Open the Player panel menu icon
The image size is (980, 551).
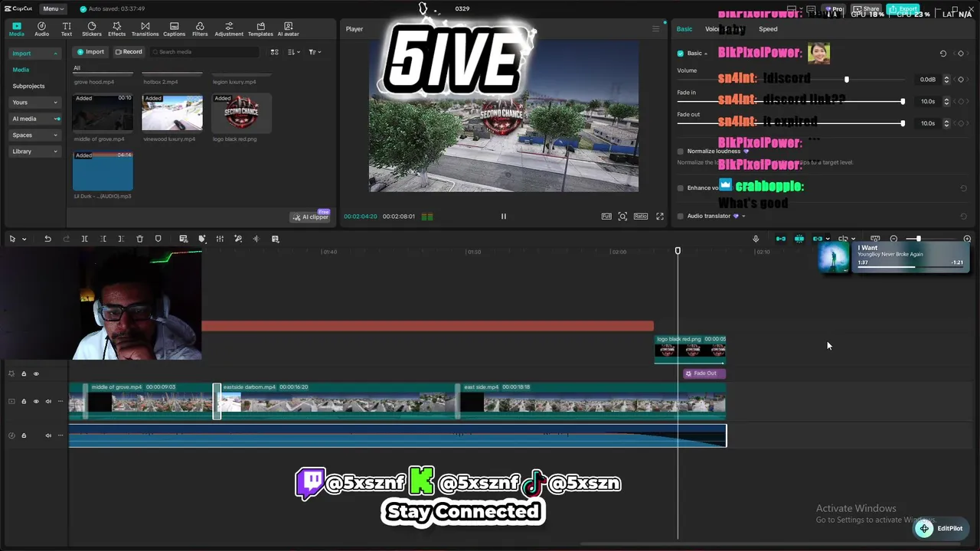[x=655, y=29]
